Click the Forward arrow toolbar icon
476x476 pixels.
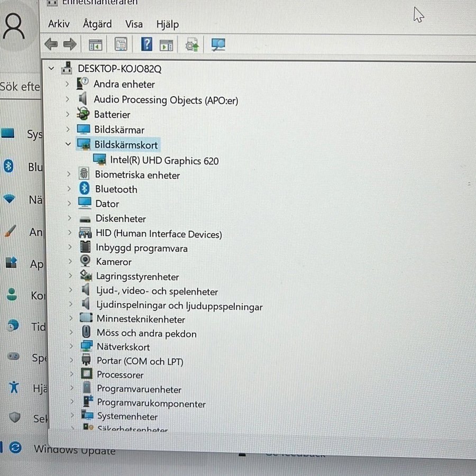(x=70, y=44)
